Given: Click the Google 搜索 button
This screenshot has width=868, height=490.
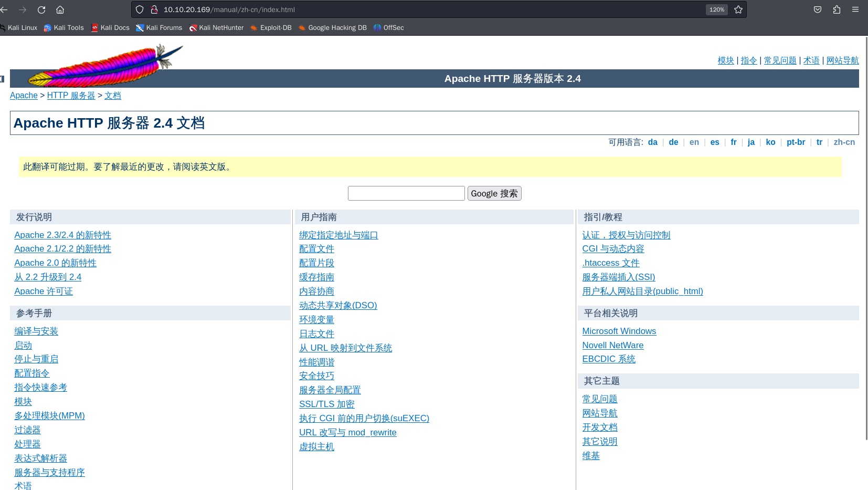Looking at the screenshot, I should (494, 193).
